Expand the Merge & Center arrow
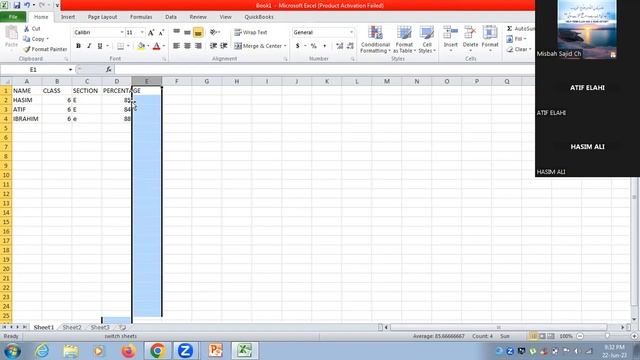The width and height of the screenshot is (640, 360). pos(285,46)
